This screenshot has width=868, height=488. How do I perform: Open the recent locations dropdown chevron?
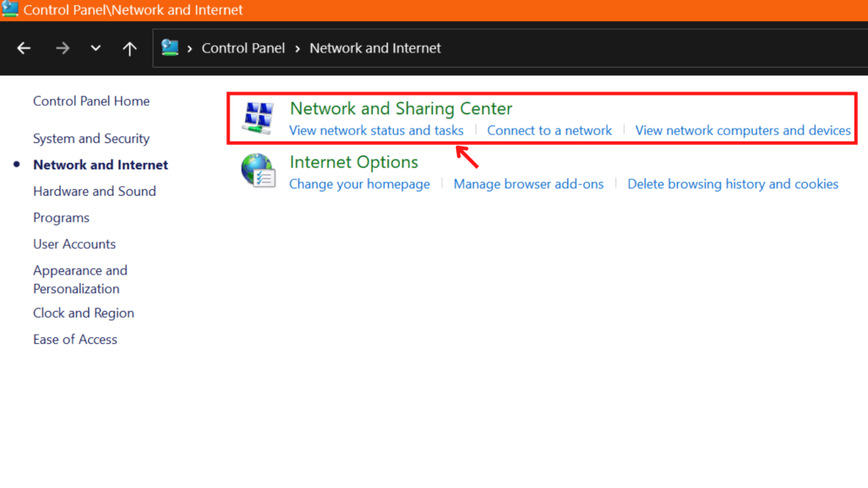(x=96, y=48)
